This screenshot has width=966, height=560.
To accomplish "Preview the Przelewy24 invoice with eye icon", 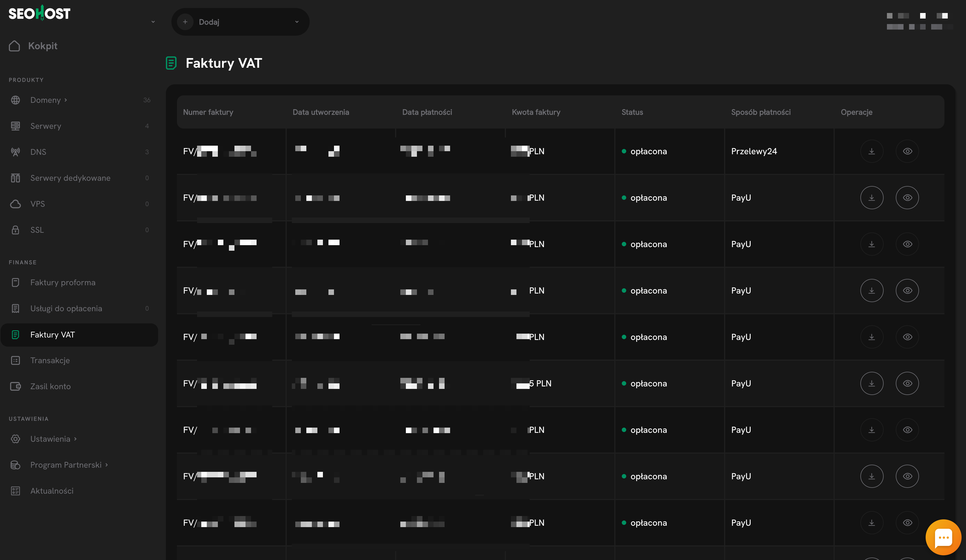I will tap(907, 151).
